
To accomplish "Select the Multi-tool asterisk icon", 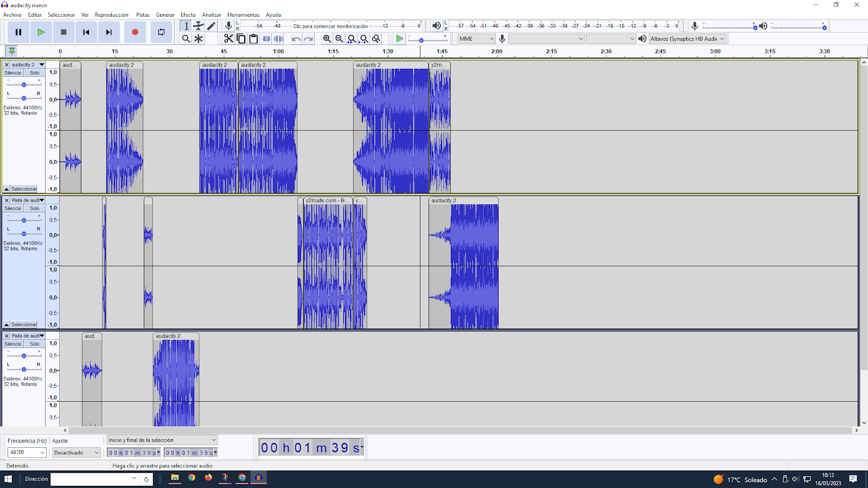I will 199,38.
